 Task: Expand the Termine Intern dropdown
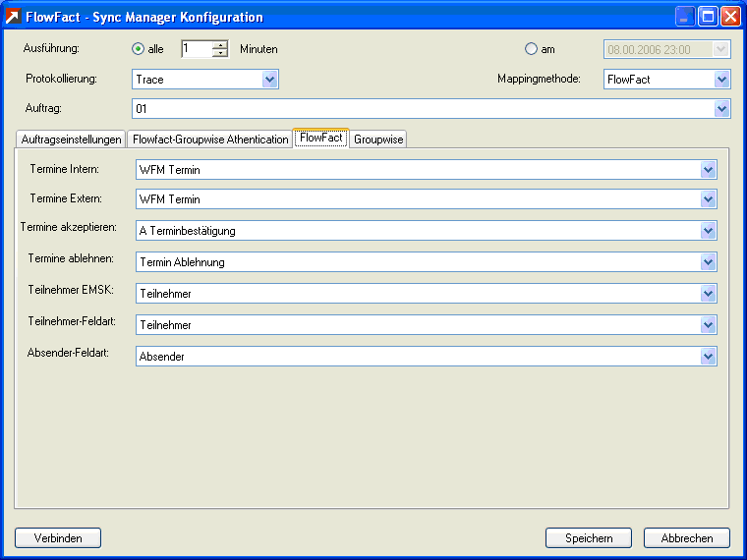point(708,170)
